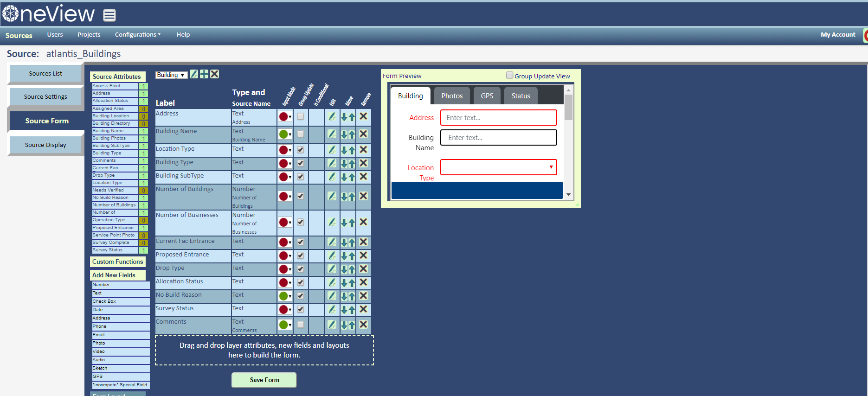Click Building Name text field in Form Preview
This screenshot has height=396, width=868.
click(x=499, y=137)
